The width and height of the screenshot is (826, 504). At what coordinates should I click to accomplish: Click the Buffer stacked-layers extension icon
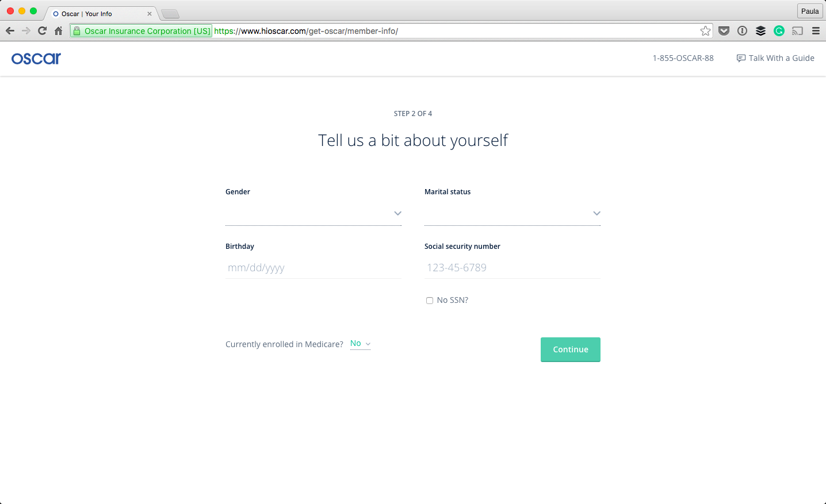[x=760, y=31]
